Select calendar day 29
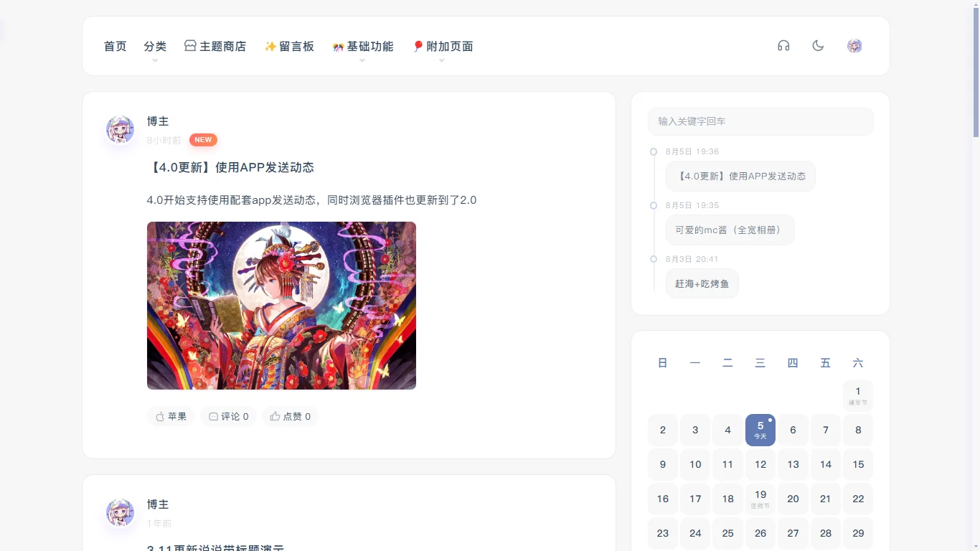 (858, 533)
